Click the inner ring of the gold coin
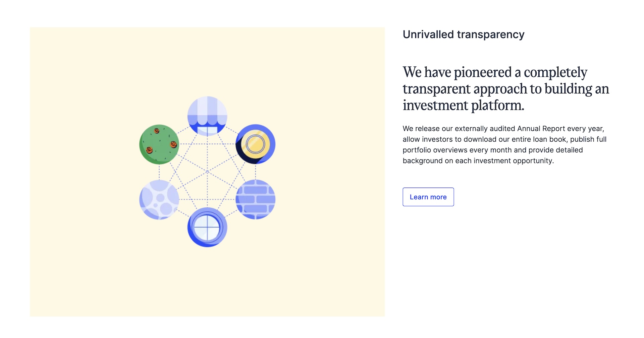Screen dimensions: 644x338 (x=256, y=144)
